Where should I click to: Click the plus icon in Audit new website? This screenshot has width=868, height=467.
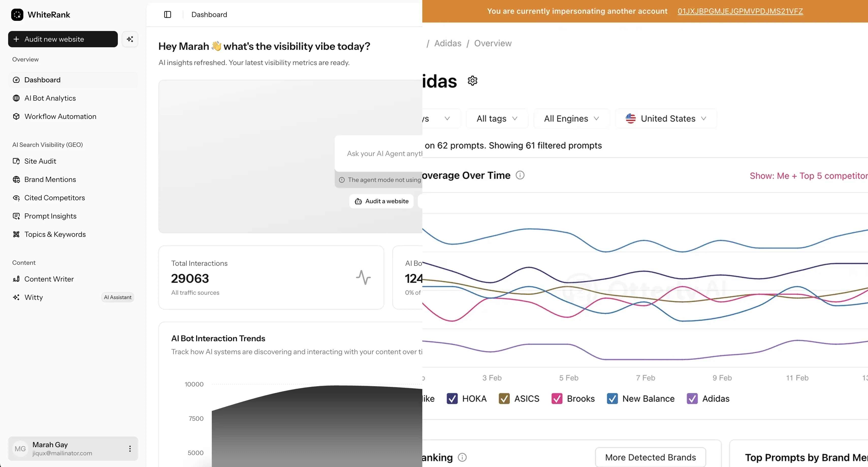point(16,39)
